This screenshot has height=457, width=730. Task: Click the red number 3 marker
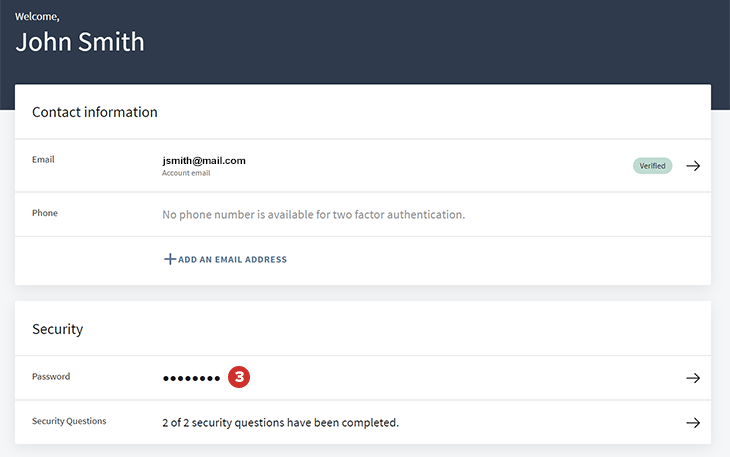click(x=239, y=377)
